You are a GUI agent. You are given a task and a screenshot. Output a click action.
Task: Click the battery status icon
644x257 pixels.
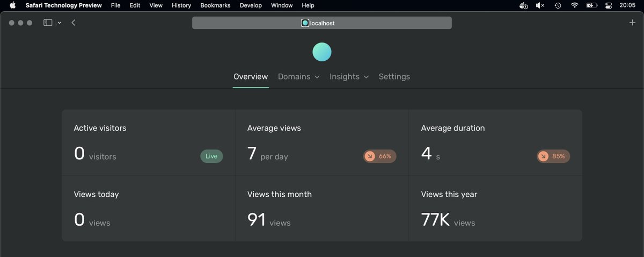pos(591,5)
